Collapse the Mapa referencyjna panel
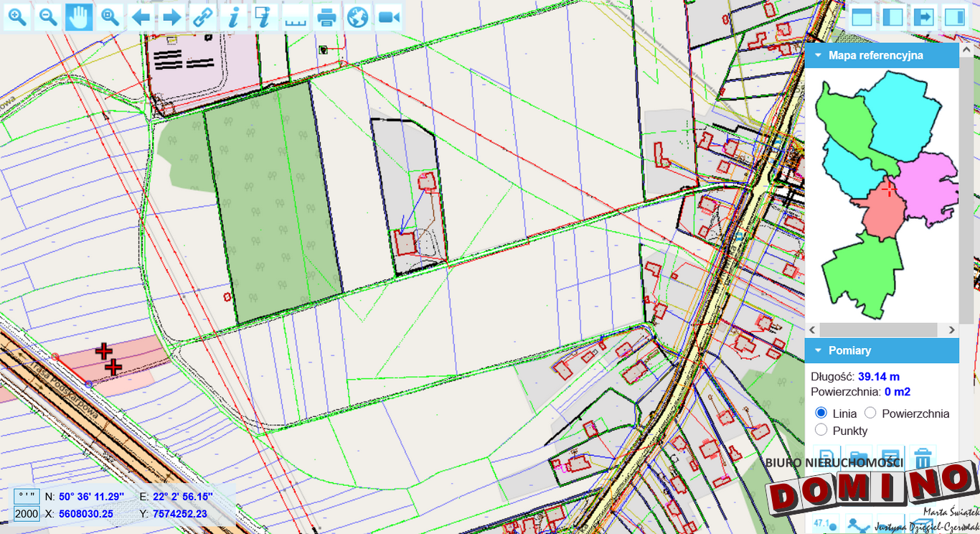Viewport: 980px width, 534px height. tap(817, 55)
